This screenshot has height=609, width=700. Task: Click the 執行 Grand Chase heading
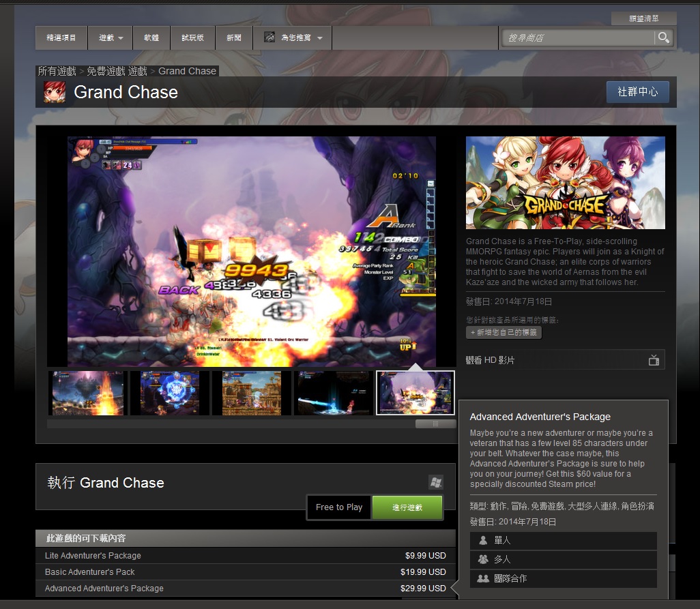(106, 483)
